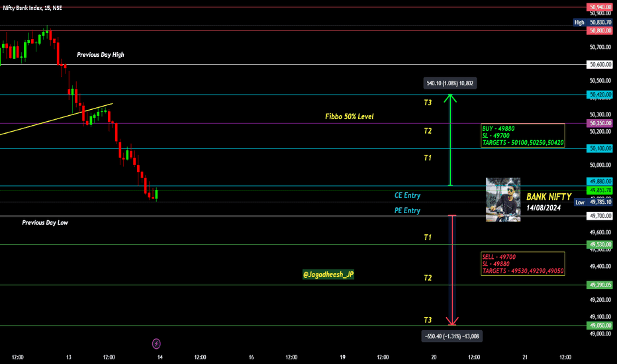Click the High 50,830.70 price tag
The height and width of the screenshot is (364, 617).
(x=593, y=23)
